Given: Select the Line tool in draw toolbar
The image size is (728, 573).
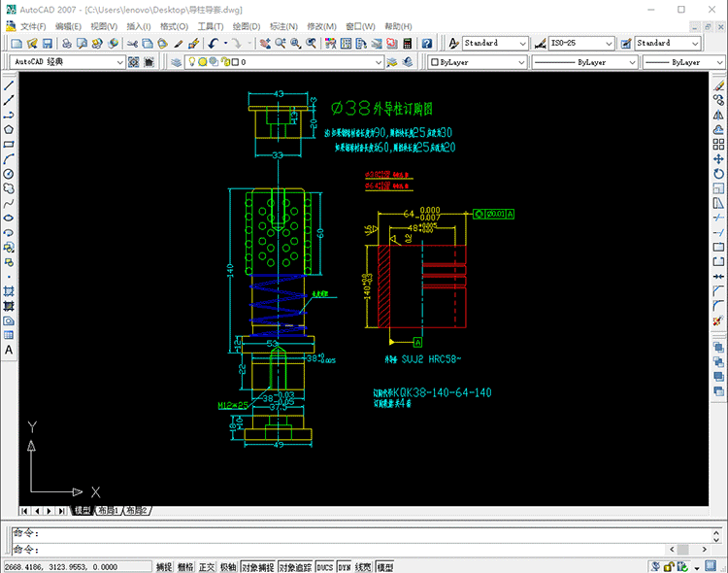Looking at the screenshot, I should (x=9, y=85).
